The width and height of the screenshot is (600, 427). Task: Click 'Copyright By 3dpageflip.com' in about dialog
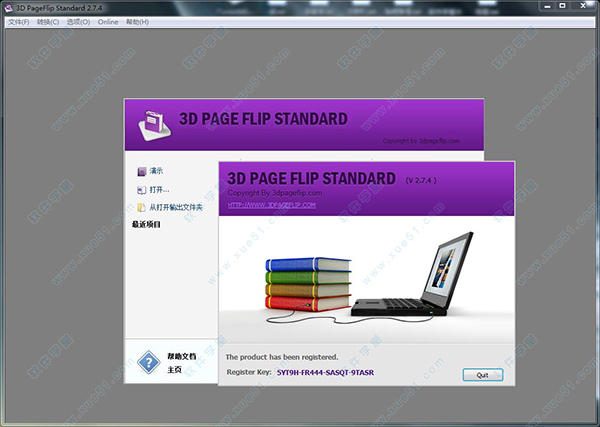tap(274, 193)
